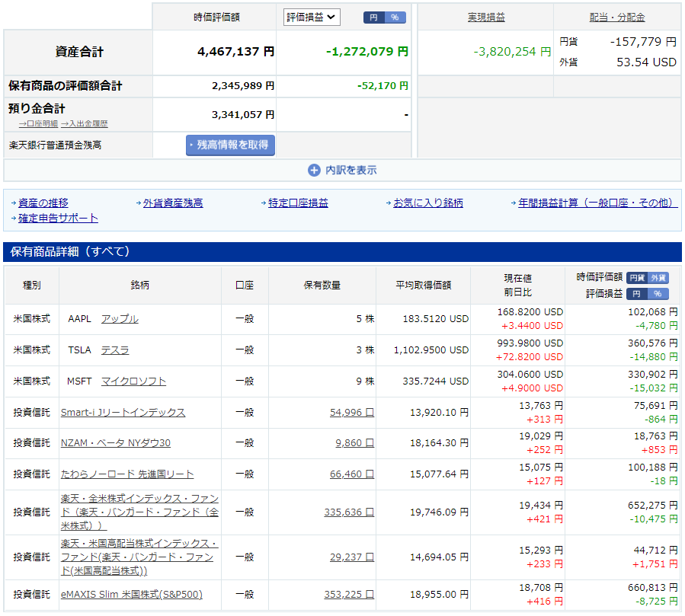Open 入出金履歴 history link
This screenshot has width=685, height=616.
[x=85, y=123]
